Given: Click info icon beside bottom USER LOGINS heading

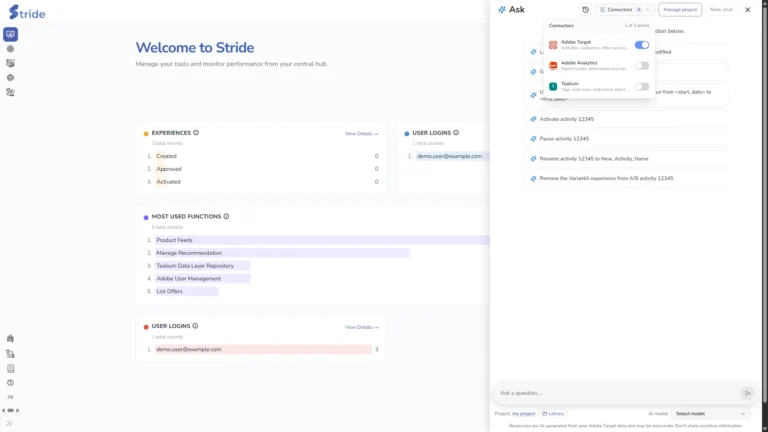Looking at the screenshot, I should (x=195, y=326).
